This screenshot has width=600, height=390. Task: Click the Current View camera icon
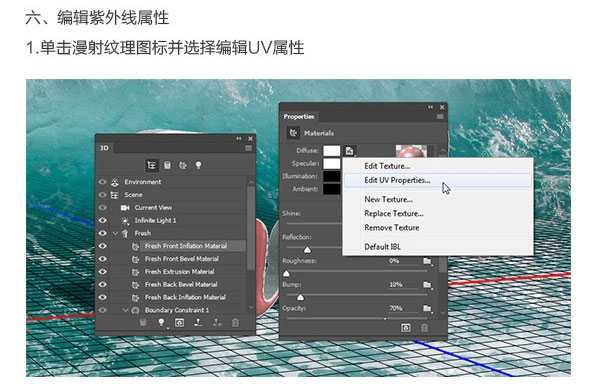click(x=125, y=208)
